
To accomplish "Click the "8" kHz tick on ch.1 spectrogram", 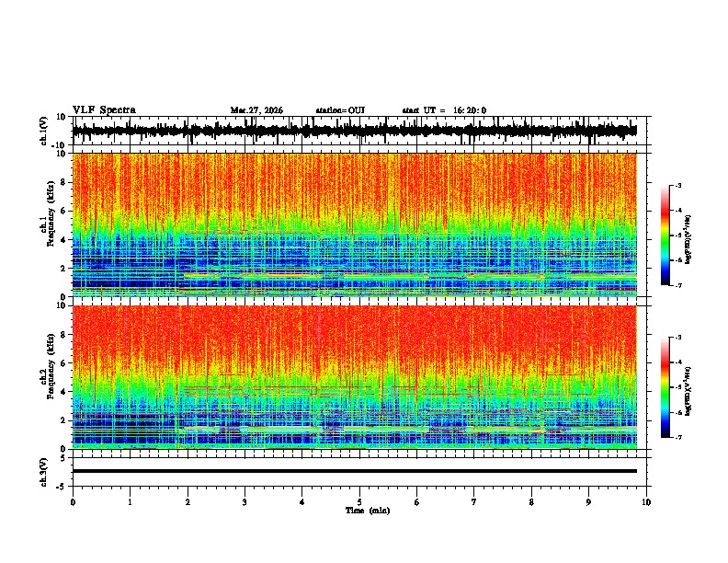I will 63,182.
